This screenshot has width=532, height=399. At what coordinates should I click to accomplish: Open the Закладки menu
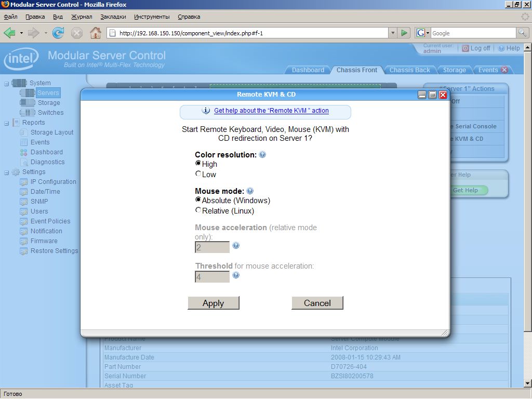coord(113,17)
